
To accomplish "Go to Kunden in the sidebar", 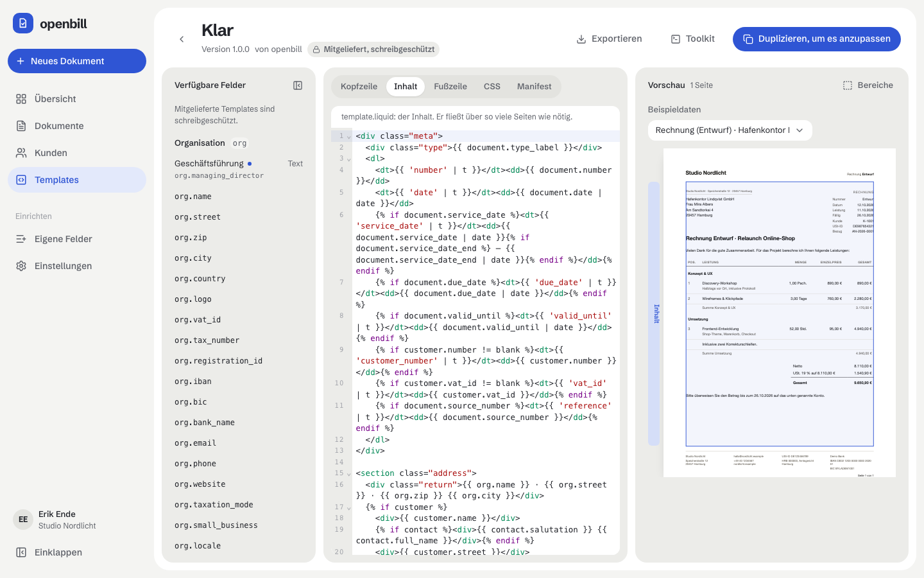I will (x=77, y=153).
